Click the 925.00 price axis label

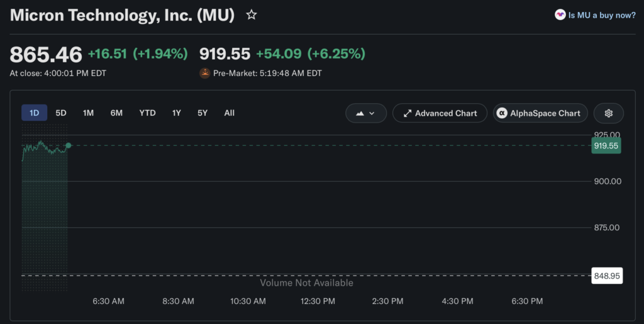click(607, 135)
